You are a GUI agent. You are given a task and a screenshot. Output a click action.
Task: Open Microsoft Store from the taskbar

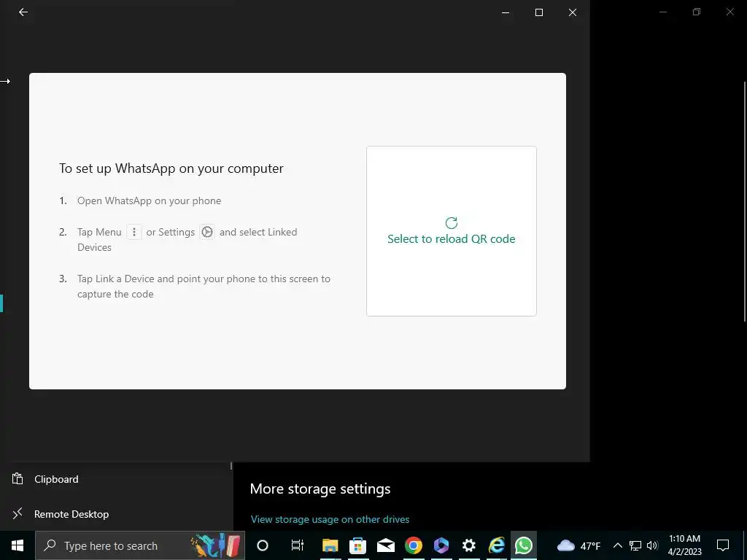(x=357, y=545)
